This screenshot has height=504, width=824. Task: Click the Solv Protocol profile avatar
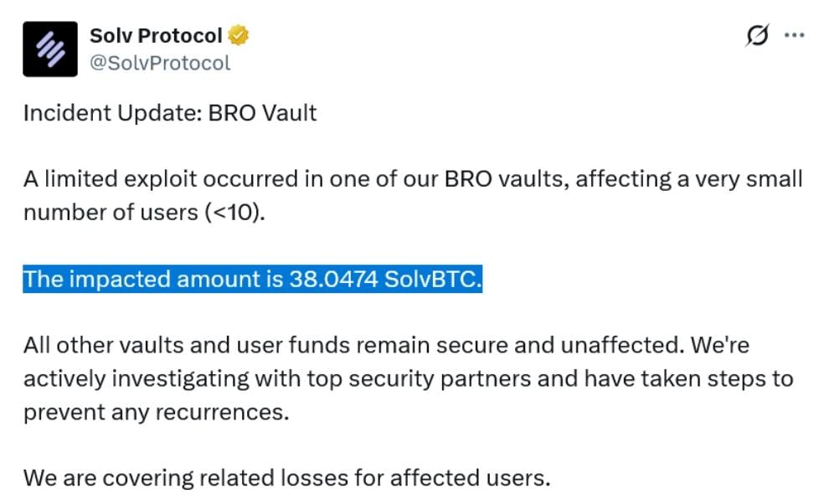click(50, 49)
